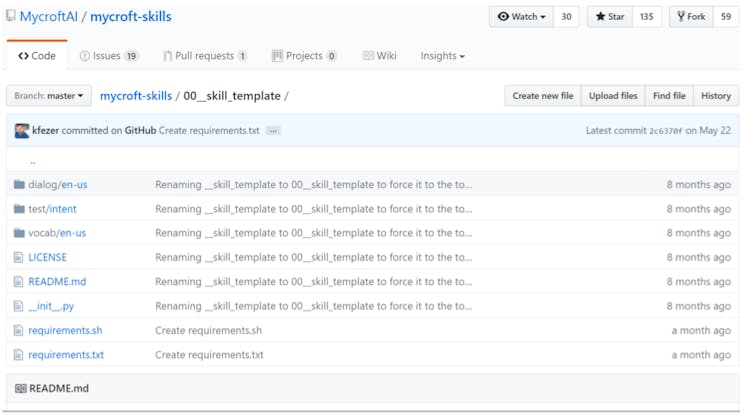
Task: Click the stargazers count 135
Action: 647,17
